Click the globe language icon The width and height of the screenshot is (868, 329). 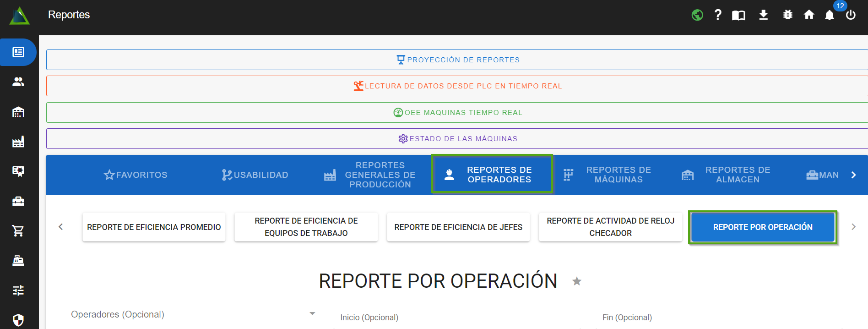pos(697,15)
